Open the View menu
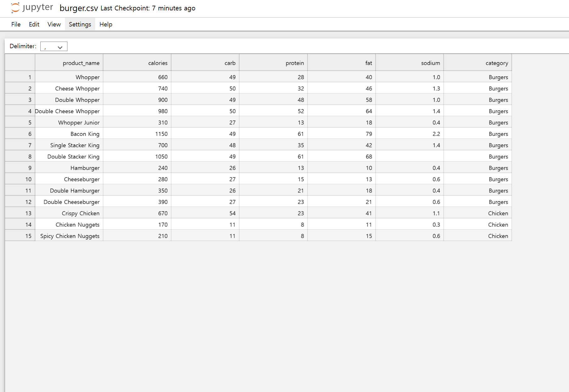Image resolution: width=569 pixels, height=392 pixels. 54,24
